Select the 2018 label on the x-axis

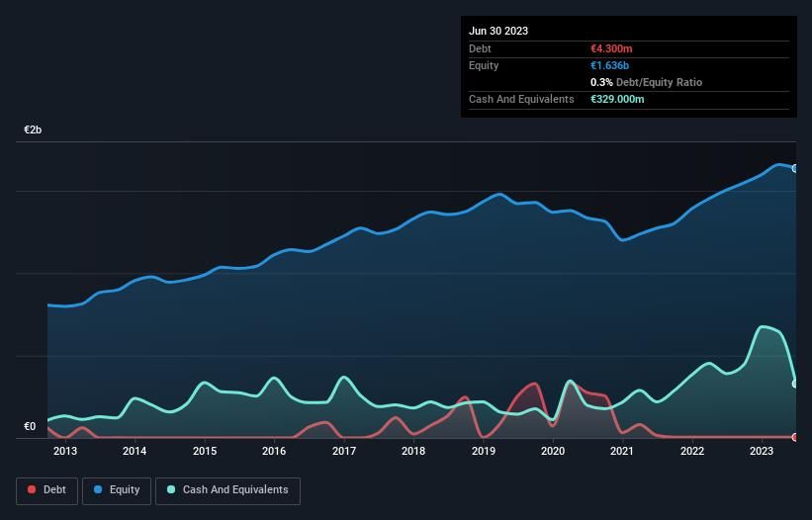coord(413,452)
